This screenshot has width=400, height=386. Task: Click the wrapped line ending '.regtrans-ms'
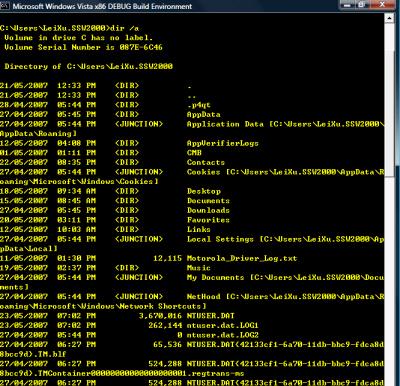tap(122, 373)
